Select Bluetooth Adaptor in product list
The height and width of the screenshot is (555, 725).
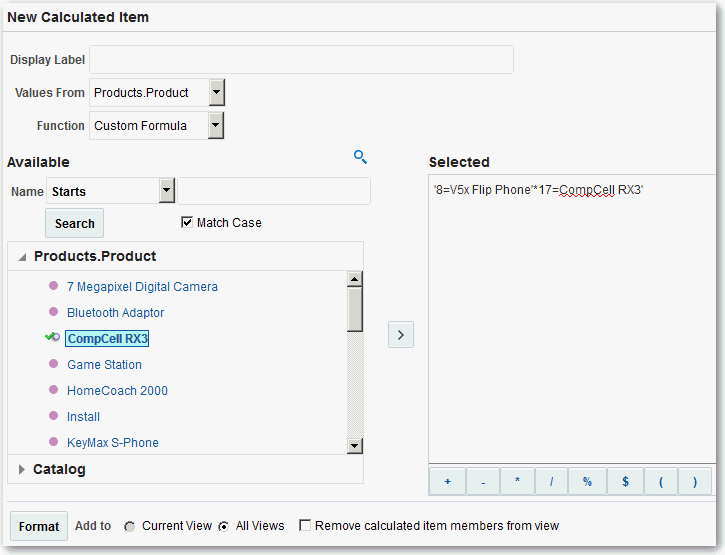[115, 313]
